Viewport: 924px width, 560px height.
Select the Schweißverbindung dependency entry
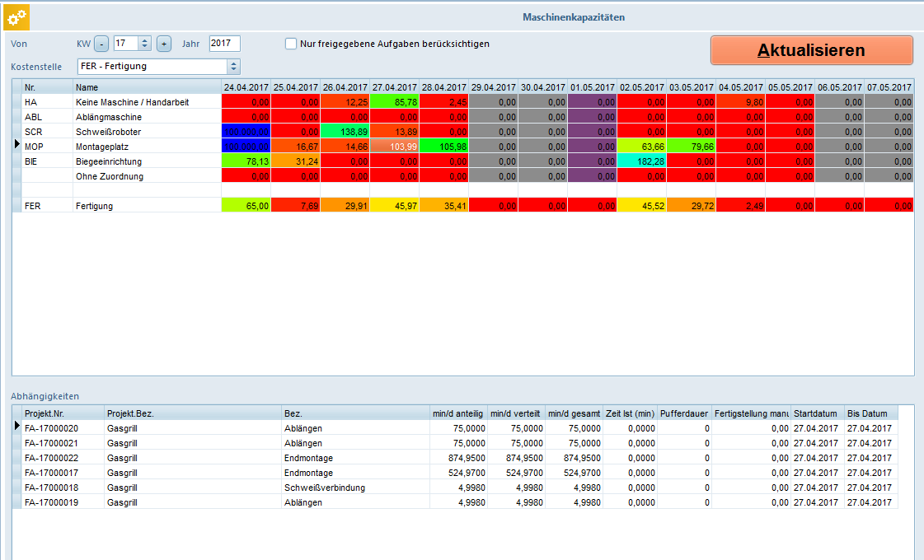(x=325, y=488)
